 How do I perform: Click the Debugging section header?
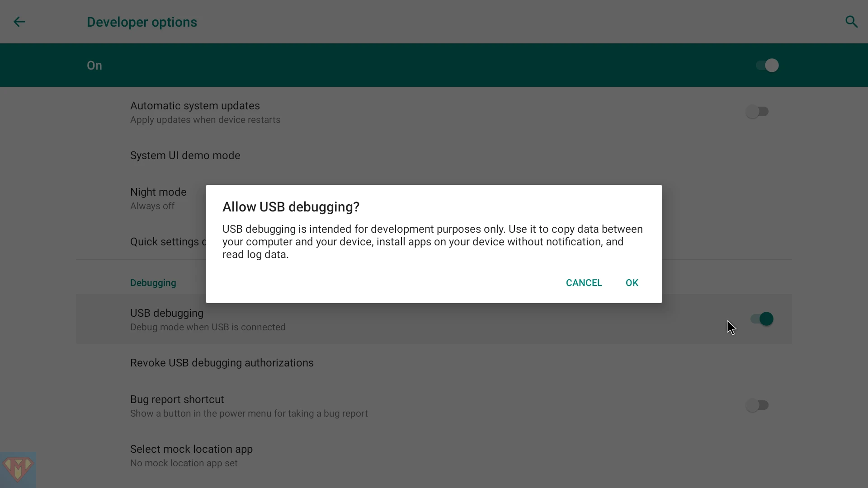(153, 283)
